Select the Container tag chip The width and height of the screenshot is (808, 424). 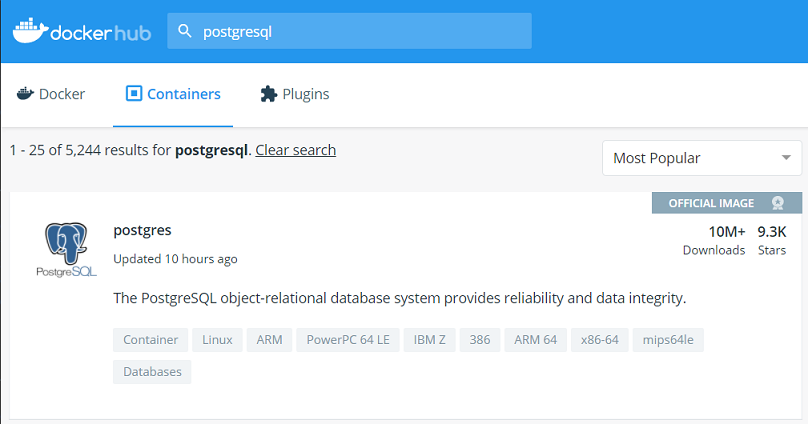point(150,340)
